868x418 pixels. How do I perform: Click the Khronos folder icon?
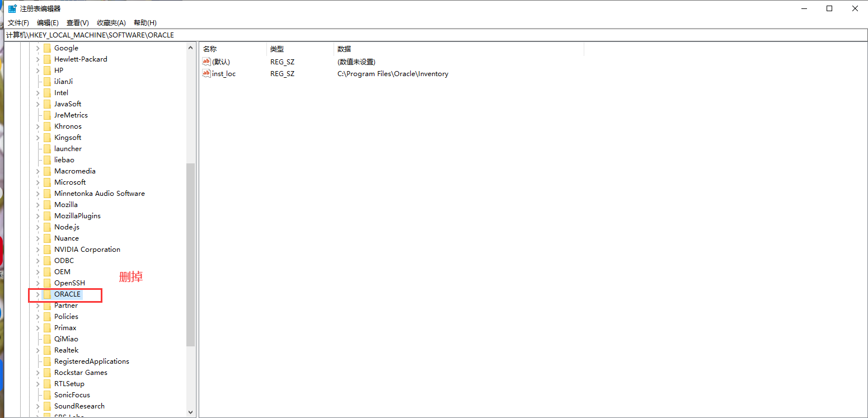[48, 126]
